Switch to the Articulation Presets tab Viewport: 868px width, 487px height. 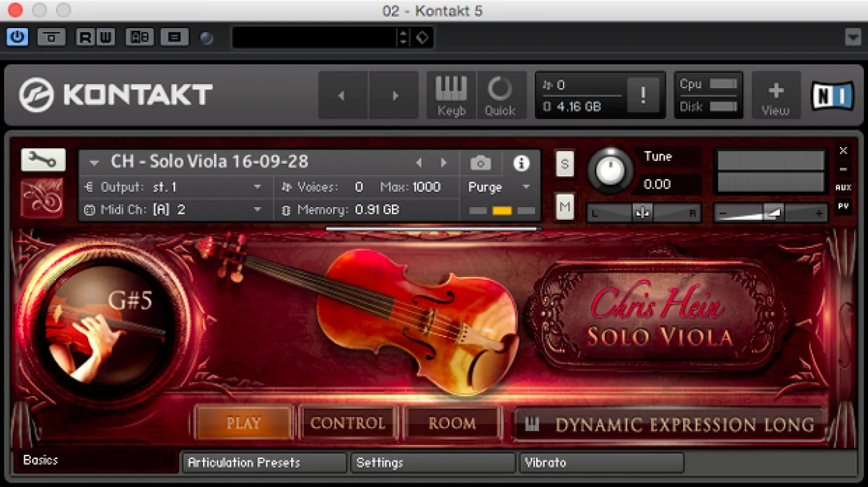264,462
